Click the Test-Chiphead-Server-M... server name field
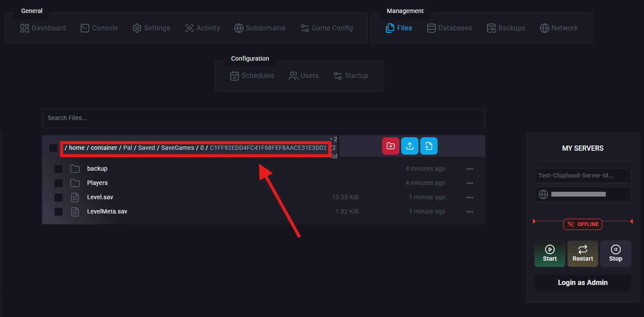The image size is (644, 317). click(583, 175)
